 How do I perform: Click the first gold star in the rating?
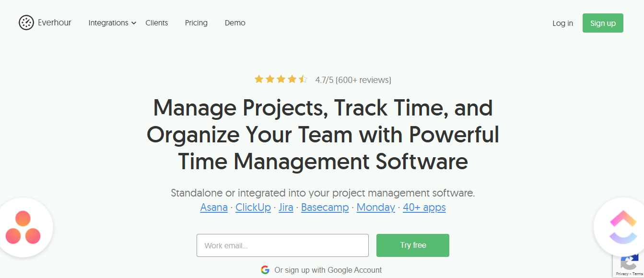pos(259,79)
